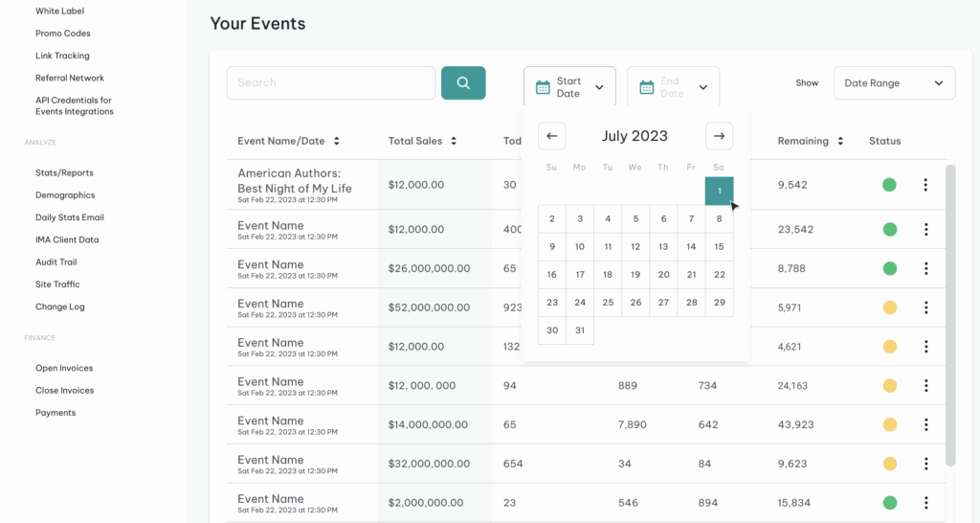Open the Audit Trail sidebar link
Screen dimensions: 980x523
(x=56, y=262)
